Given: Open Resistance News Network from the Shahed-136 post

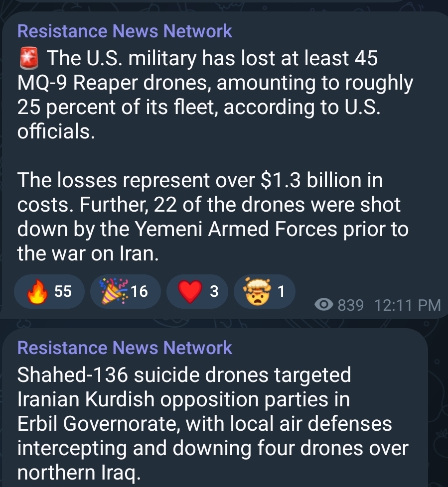Looking at the screenshot, I should pyautogui.click(x=125, y=348).
